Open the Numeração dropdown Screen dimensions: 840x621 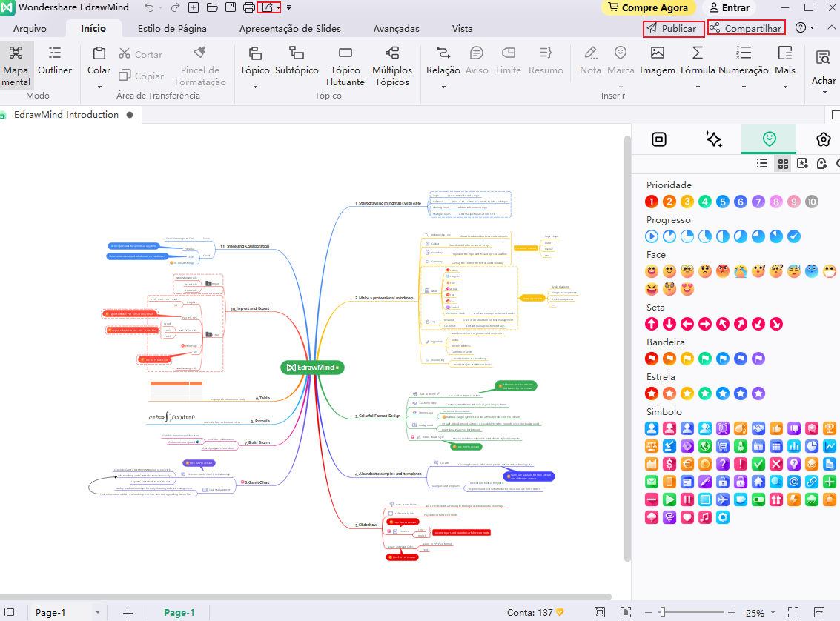pos(744,87)
